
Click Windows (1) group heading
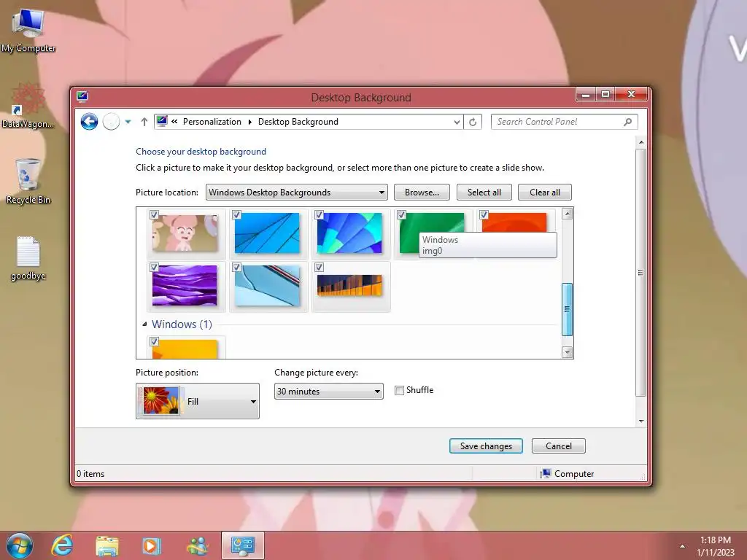click(182, 324)
